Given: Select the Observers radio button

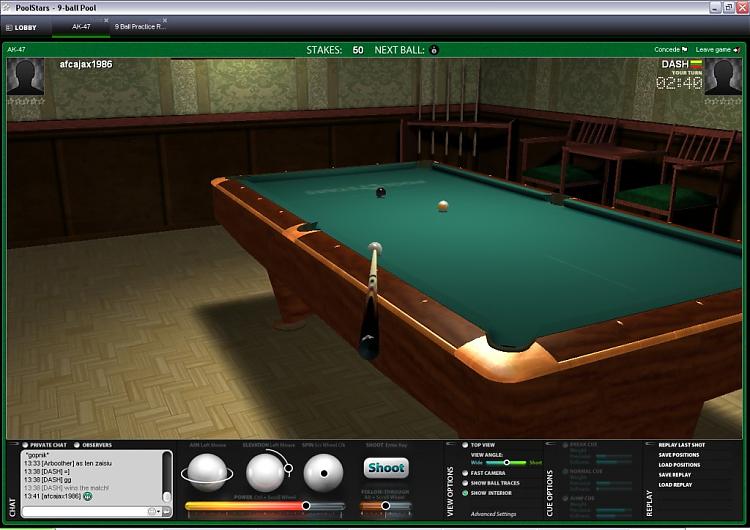Looking at the screenshot, I should click(x=77, y=445).
